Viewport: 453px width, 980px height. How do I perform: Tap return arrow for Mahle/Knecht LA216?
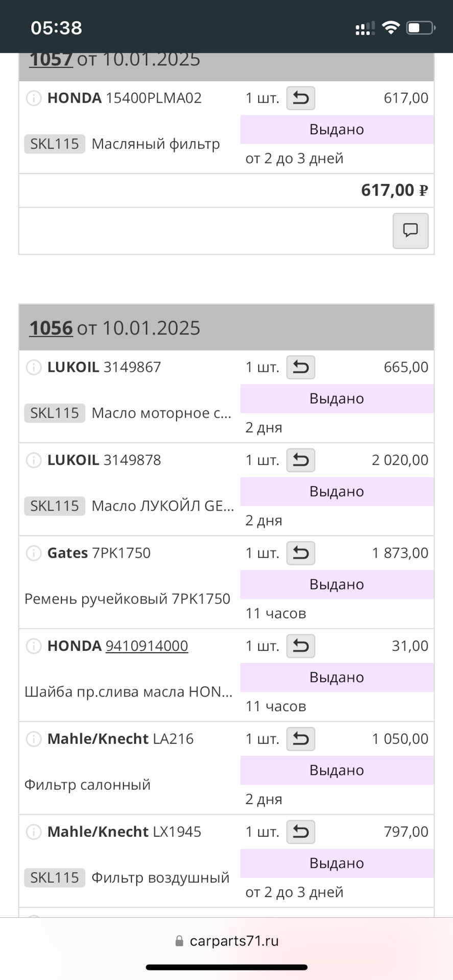point(300,739)
